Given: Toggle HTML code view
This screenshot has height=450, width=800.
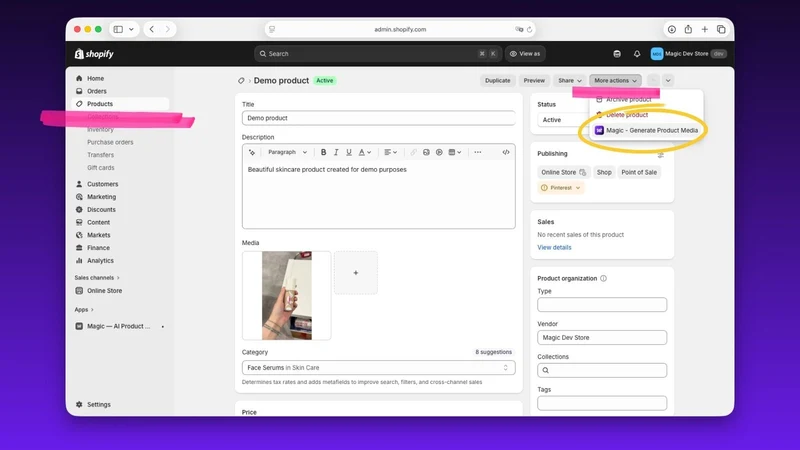Looking at the screenshot, I should 506,153.
